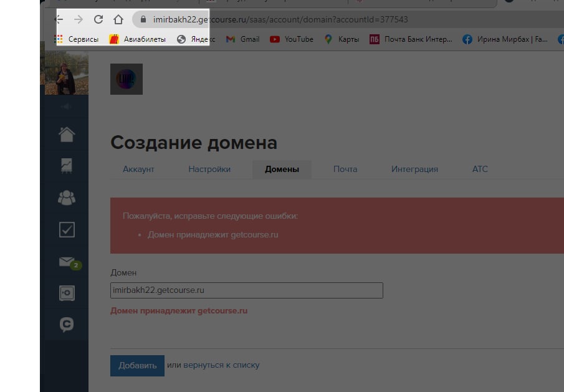Switch to the Интеграция tab
Image resolution: width=564 pixels, height=392 pixels.
click(414, 170)
